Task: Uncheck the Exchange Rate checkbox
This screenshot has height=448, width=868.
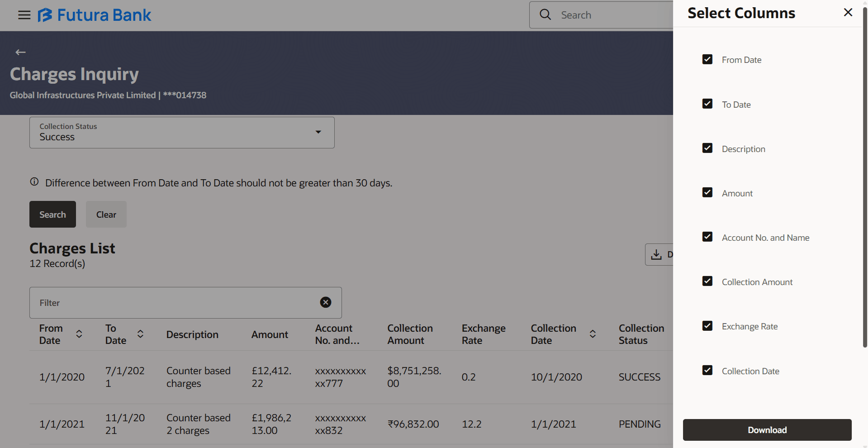Action: [707, 326]
